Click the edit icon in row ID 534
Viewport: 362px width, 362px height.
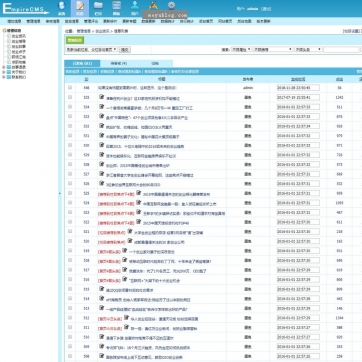(x=102, y=107)
